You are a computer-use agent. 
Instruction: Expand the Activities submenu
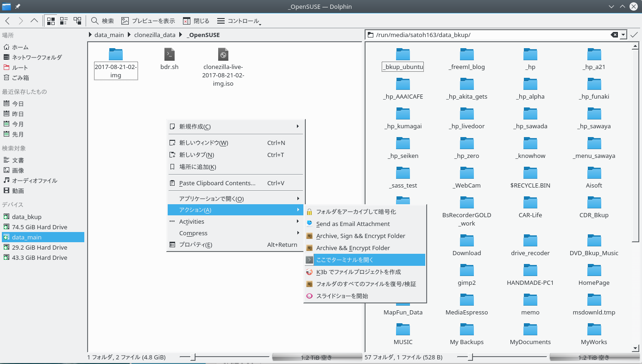pos(235,221)
